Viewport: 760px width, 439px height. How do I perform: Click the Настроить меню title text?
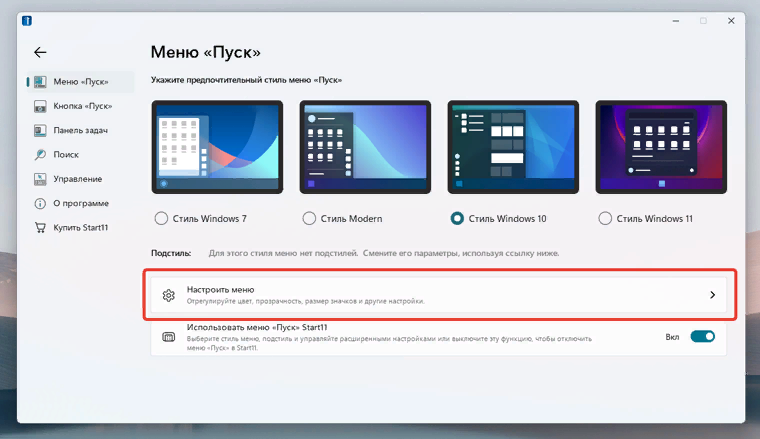221,290
